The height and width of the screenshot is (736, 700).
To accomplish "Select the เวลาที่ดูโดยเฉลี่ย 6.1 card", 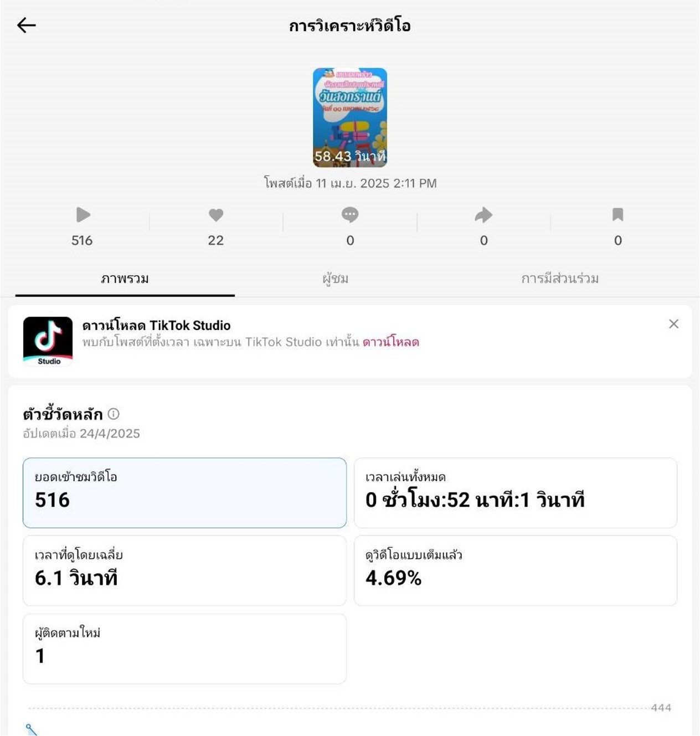I will pos(184,570).
